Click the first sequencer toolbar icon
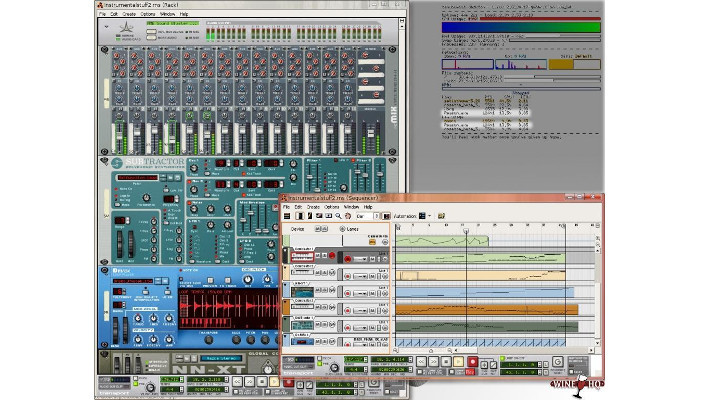711x400 pixels. [x=288, y=215]
